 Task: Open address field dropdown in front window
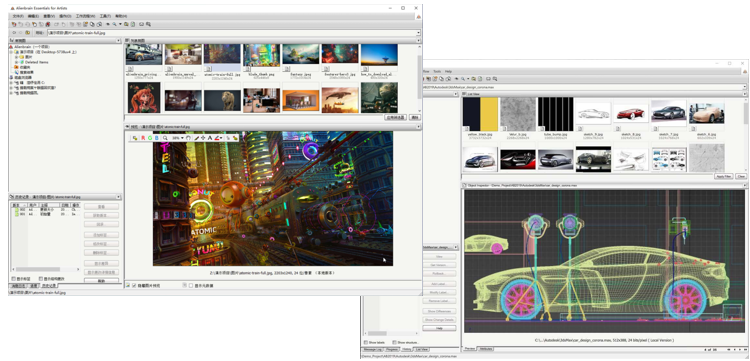click(419, 33)
